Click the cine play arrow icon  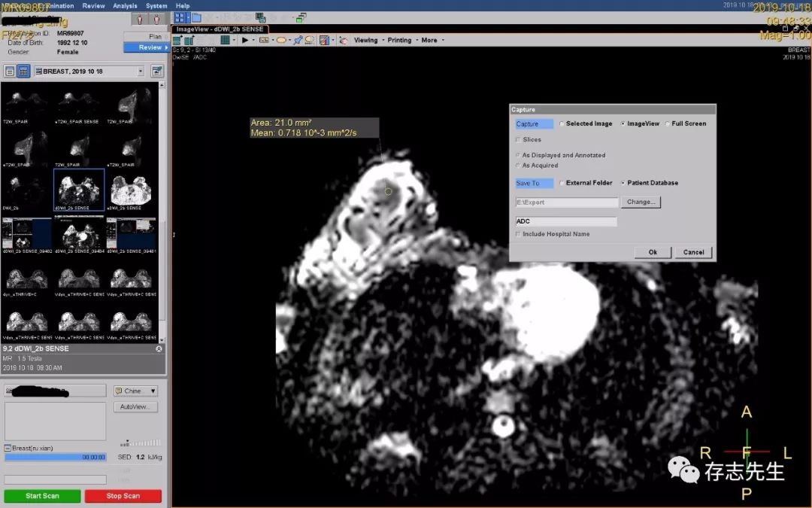[x=245, y=40]
